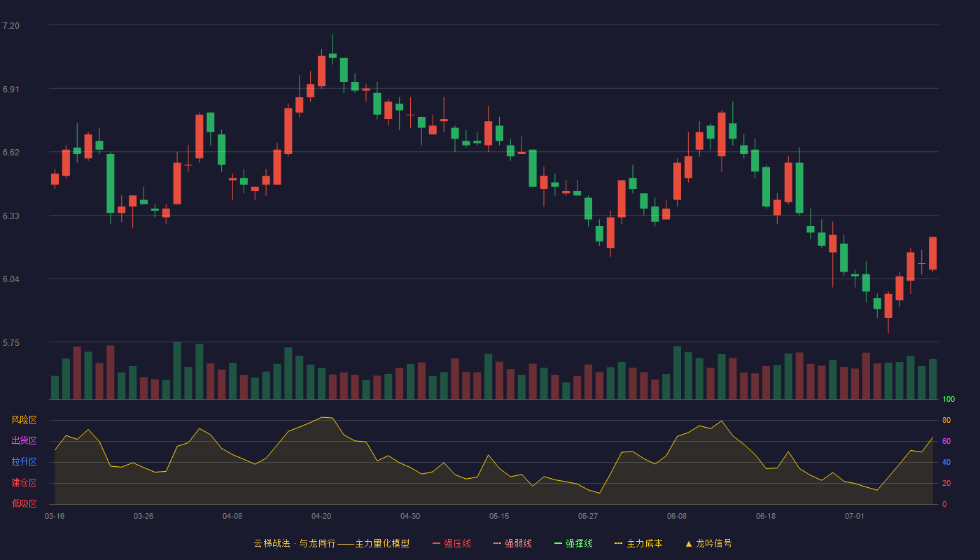
Task: Toggle the 强压线 legend entry
Action: click(x=451, y=543)
